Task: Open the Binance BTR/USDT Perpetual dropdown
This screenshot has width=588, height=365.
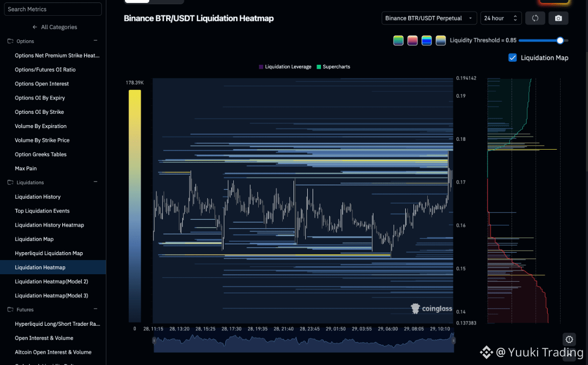Action: [x=429, y=18]
